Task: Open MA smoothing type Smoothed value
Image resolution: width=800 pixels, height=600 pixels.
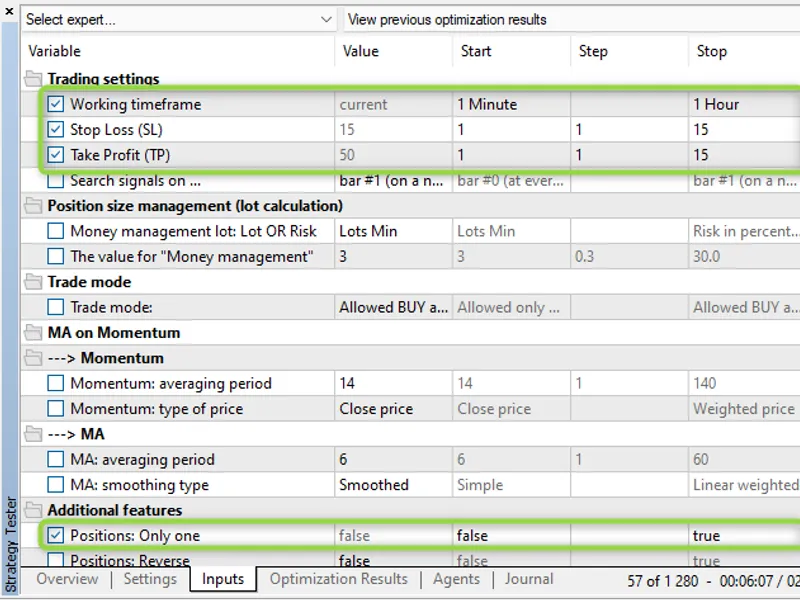Action: point(394,485)
